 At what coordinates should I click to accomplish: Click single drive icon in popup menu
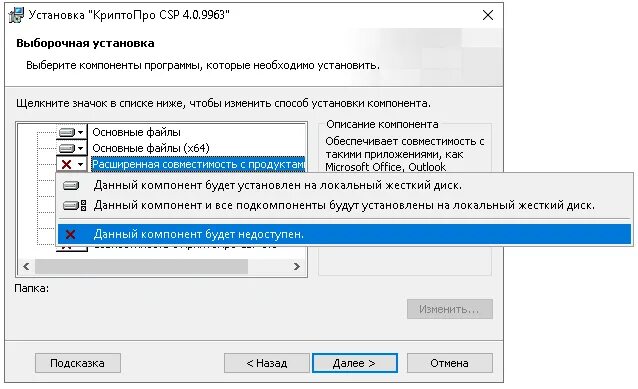[71, 186]
